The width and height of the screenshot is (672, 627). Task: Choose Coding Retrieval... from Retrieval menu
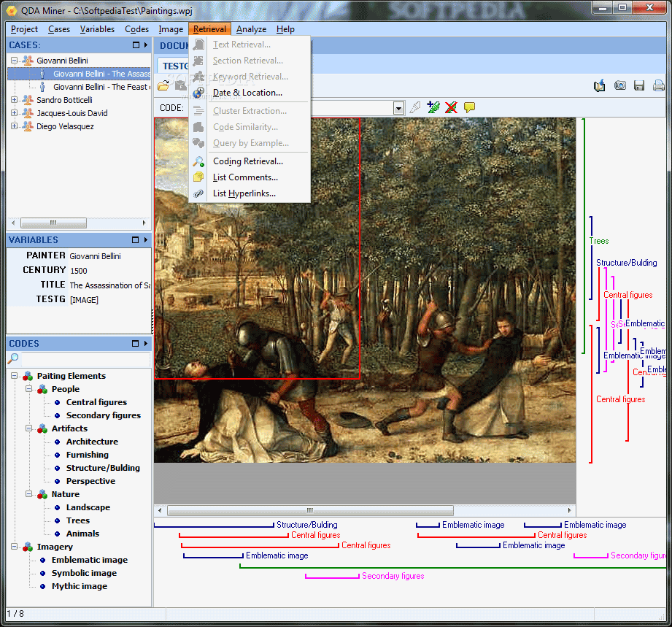click(248, 161)
